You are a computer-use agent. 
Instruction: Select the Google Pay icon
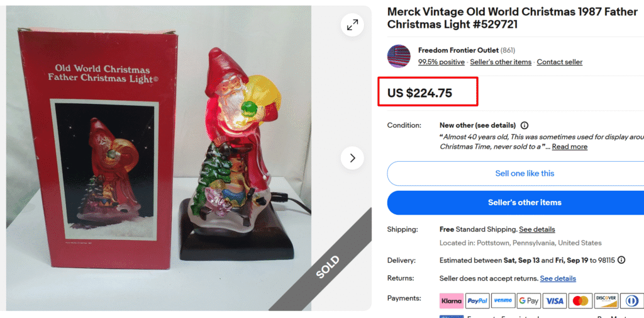[528, 301]
